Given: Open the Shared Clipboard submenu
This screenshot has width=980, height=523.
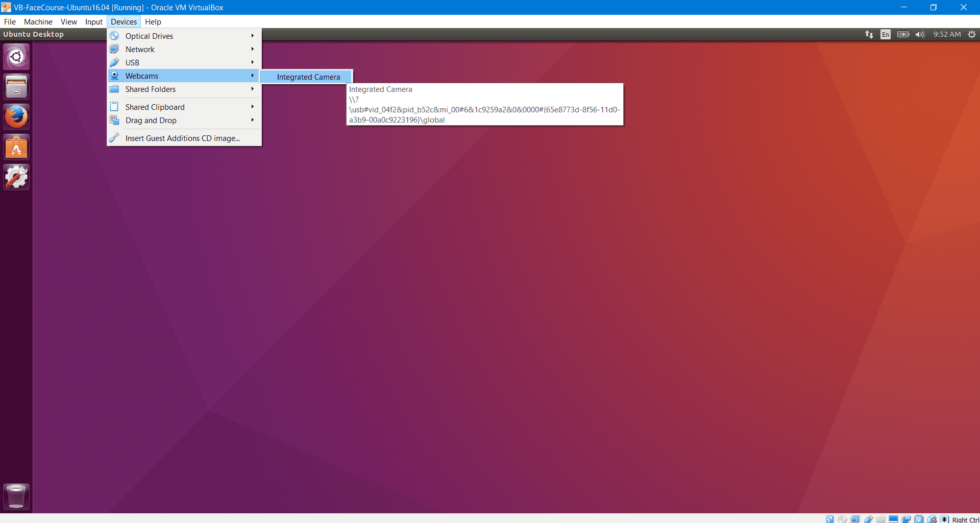Looking at the screenshot, I should (184, 107).
